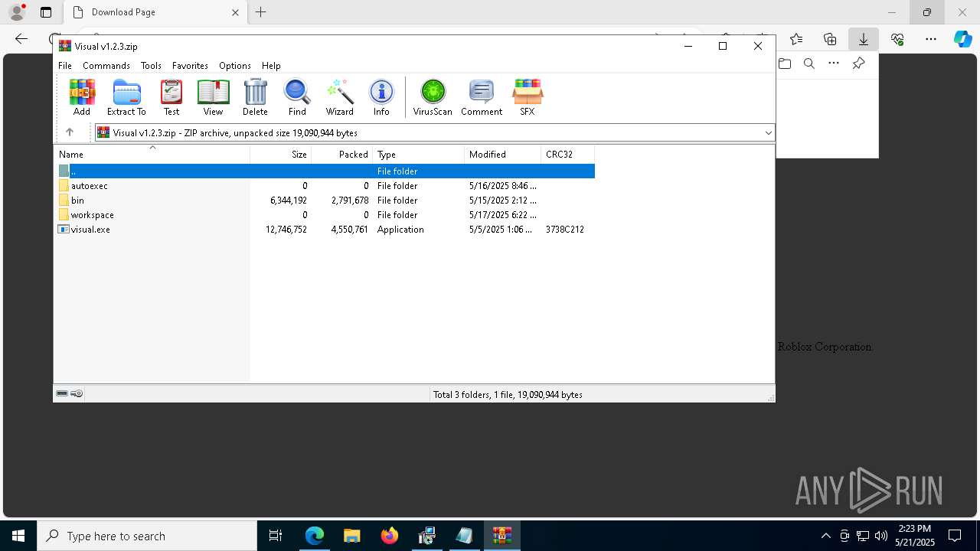The image size is (980, 551).
Task: Open the File menu
Action: point(65,66)
